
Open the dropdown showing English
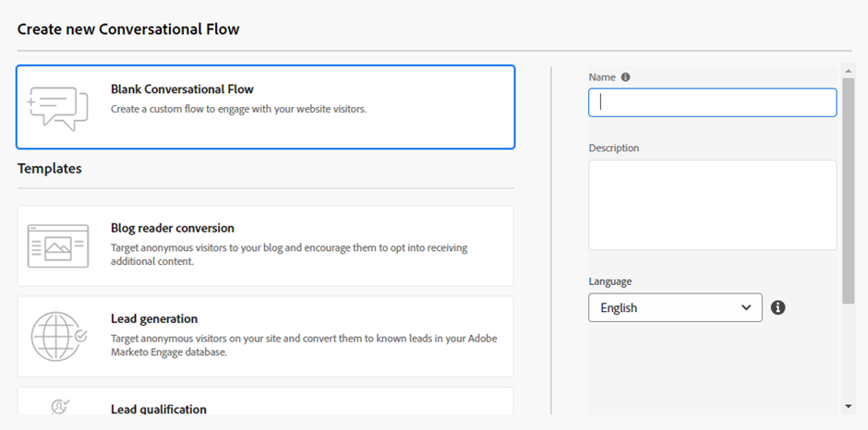674,307
